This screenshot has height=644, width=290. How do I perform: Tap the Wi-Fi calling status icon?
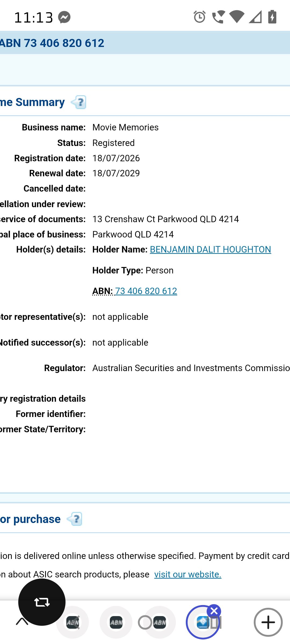218,17
